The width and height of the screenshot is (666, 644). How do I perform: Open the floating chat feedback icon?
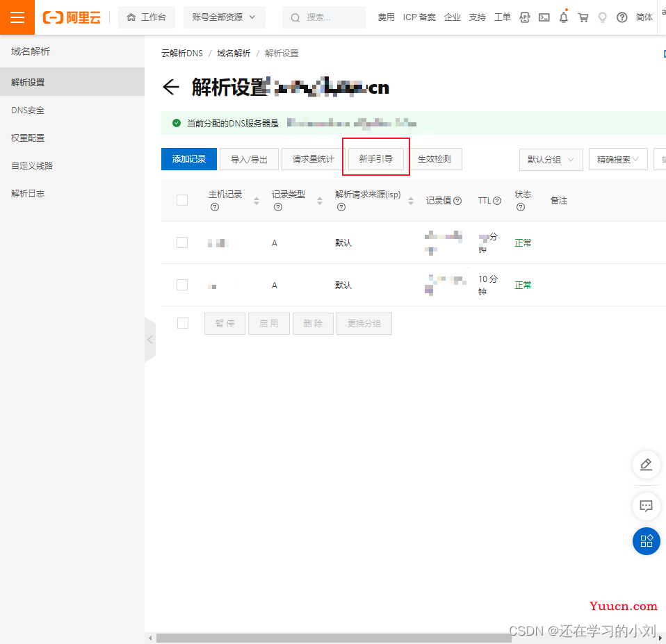click(x=646, y=506)
